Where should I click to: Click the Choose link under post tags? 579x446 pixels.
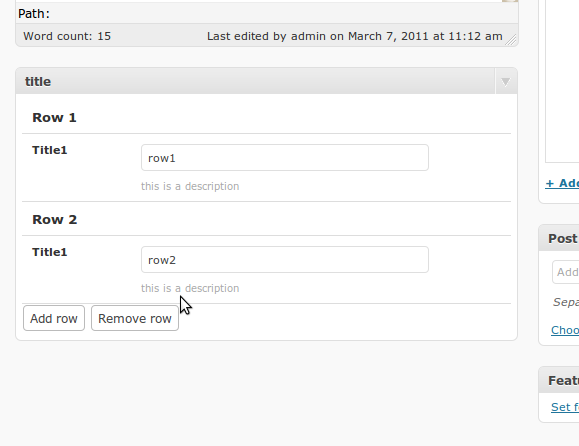click(565, 330)
